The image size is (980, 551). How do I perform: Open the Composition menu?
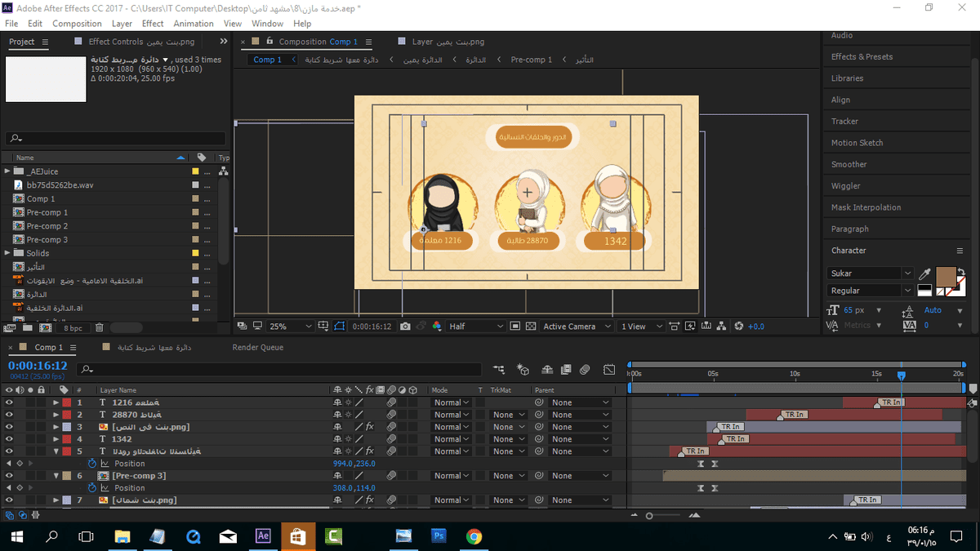point(77,24)
